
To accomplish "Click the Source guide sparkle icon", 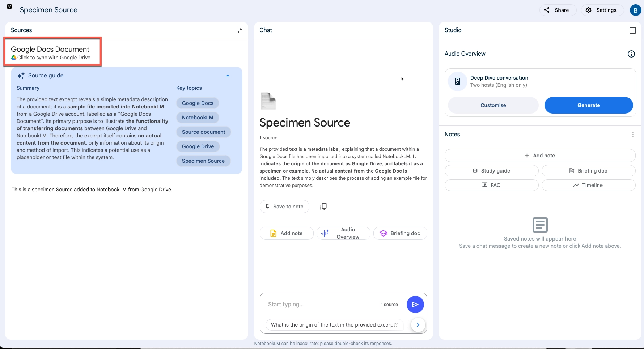I will [21, 76].
